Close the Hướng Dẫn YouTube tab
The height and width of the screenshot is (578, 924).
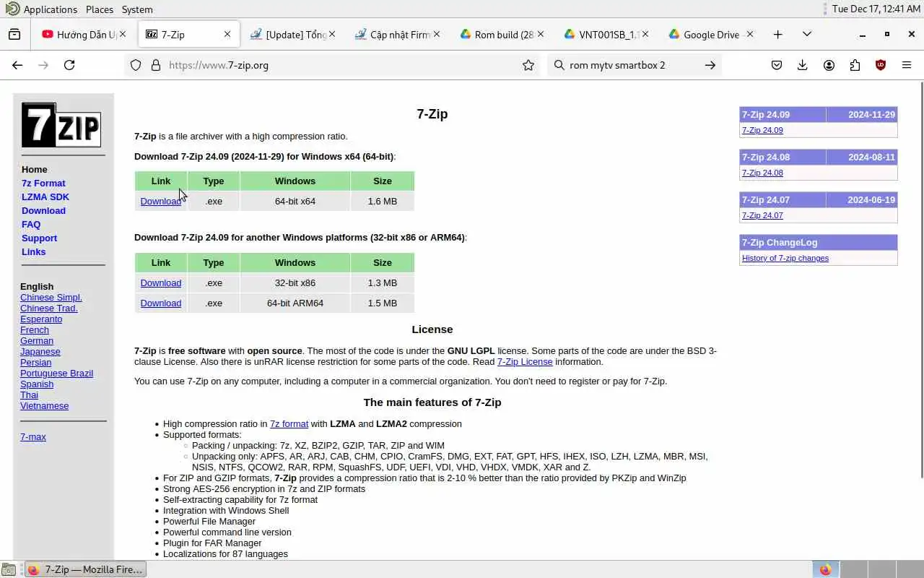point(123,34)
